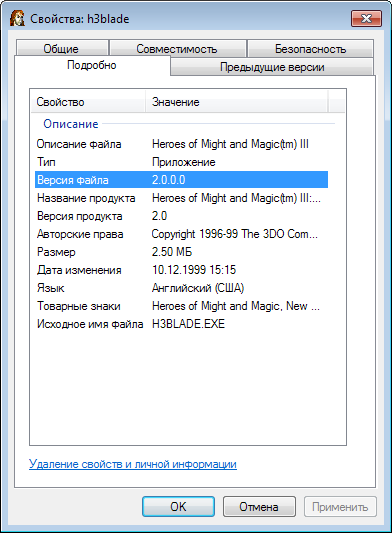
Task: Close the Свойства: h3blade dialog
Action: [366, 18]
